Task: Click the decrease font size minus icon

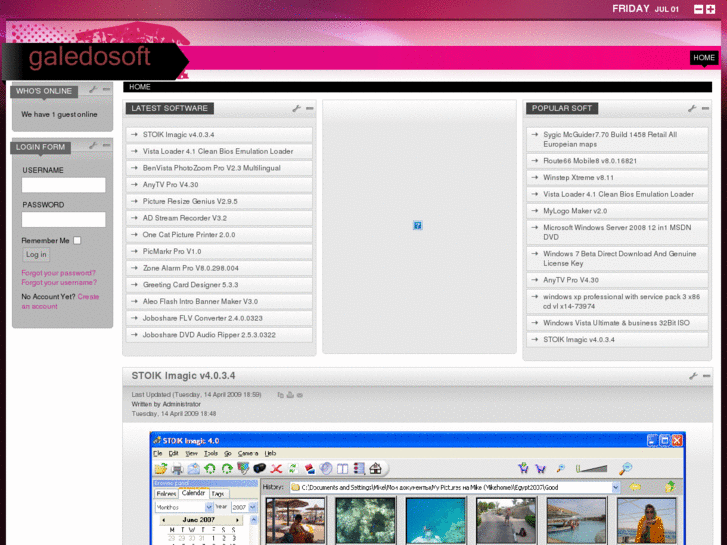Action: pyautogui.click(x=699, y=9)
